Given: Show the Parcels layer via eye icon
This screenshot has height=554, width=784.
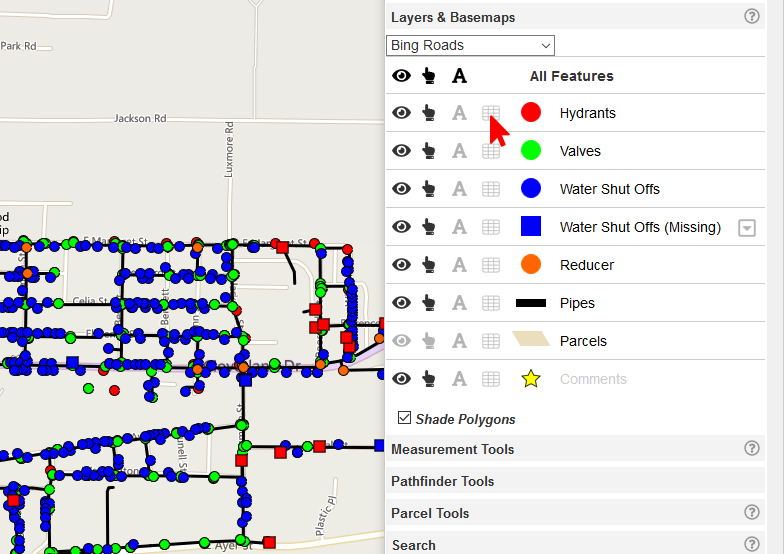Looking at the screenshot, I should click(x=401, y=341).
